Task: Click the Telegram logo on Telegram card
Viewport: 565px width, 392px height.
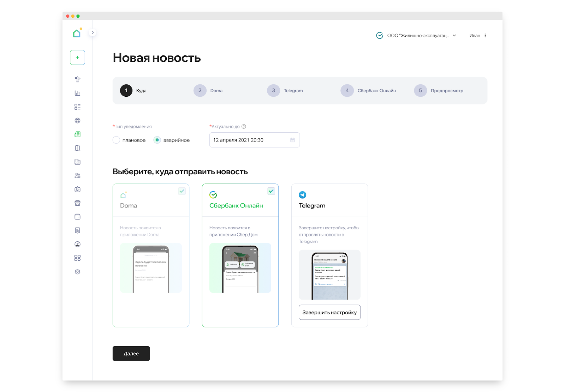Action: pyautogui.click(x=303, y=195)
